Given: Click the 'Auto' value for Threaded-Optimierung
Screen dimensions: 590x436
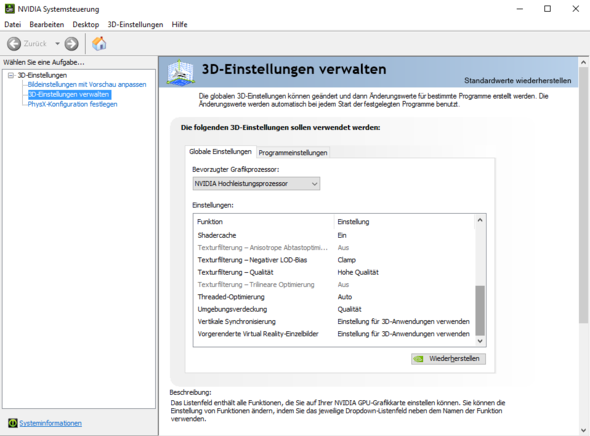Looking at the screenshot, I should pos(345,297).
